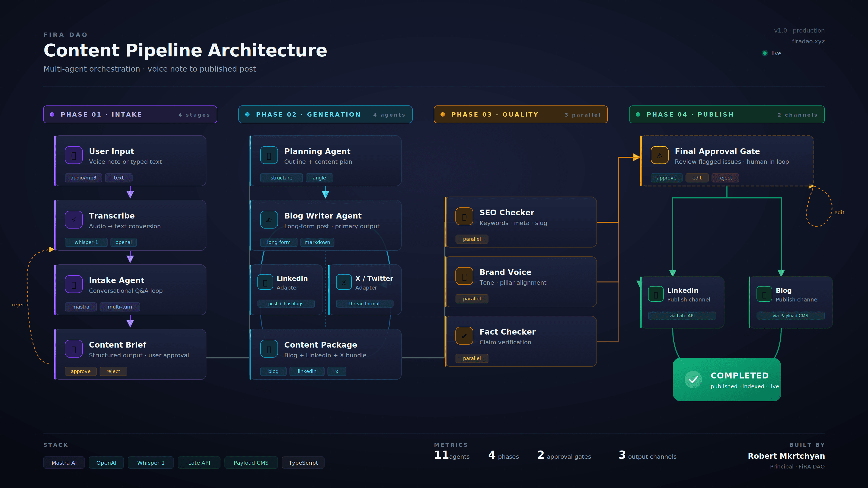The image size is (868, 488).
Task: Click the Blog Publish channel icon
Action: point(764,294)
